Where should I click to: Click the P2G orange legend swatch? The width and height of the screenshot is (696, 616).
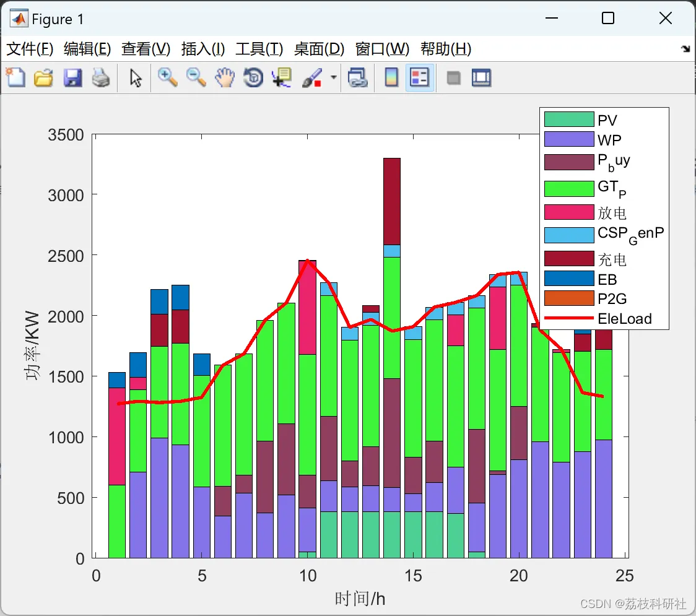569,298
